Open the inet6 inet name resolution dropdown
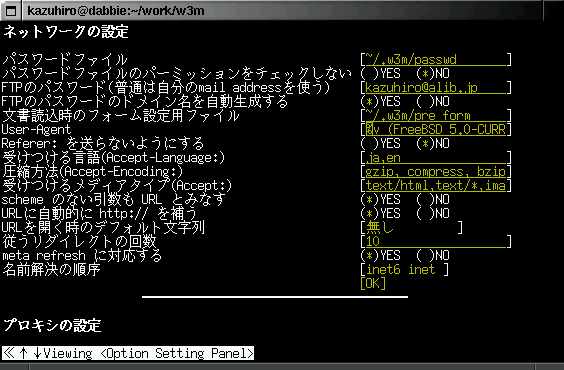564x370 pixels. tap(405, 270)
